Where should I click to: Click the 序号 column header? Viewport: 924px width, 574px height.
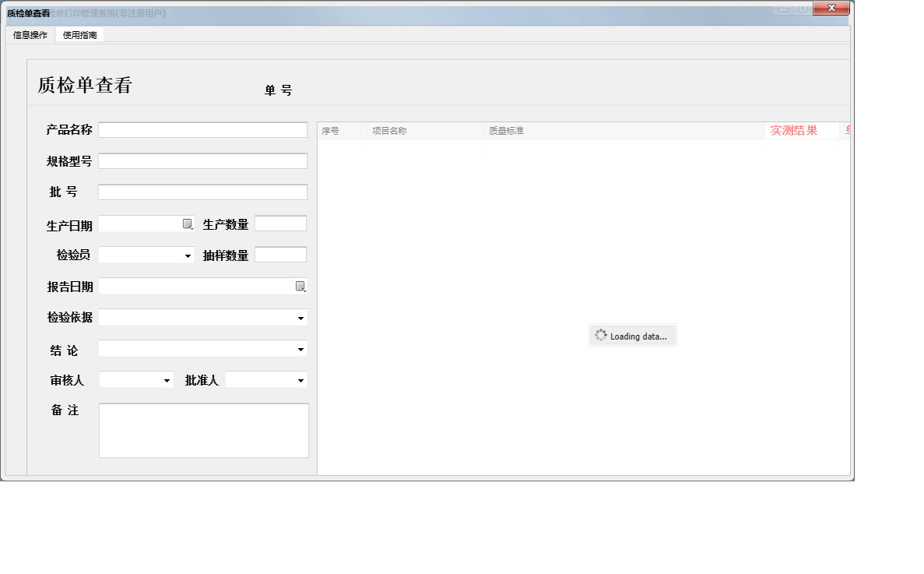pyautogui.click(x=343, y=131)
